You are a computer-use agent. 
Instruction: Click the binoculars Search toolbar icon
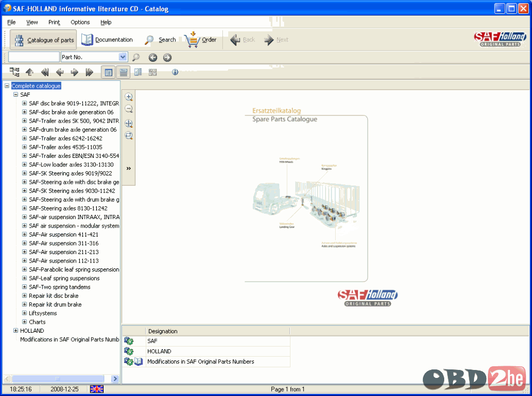149,40
